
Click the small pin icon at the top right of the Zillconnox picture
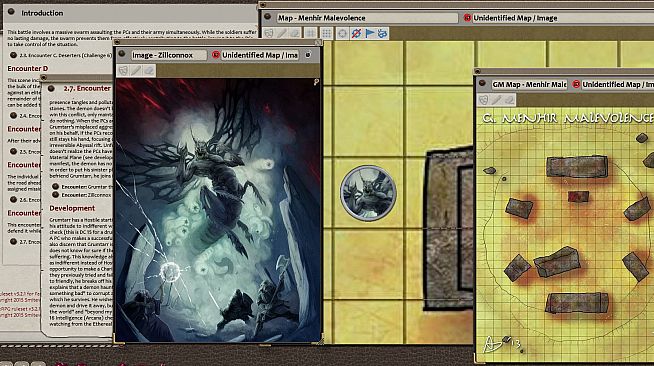[x=316, y=82]
